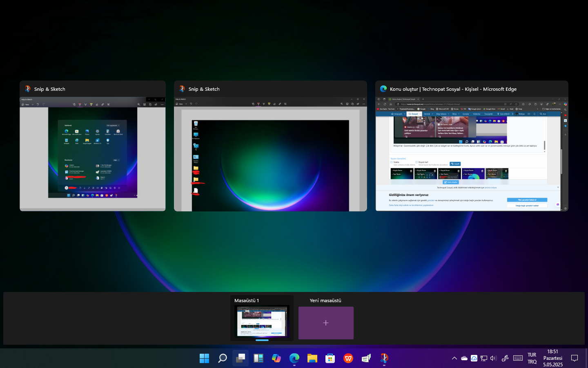Select the Masaüstü 1 virtual desktop

point(262,318)
